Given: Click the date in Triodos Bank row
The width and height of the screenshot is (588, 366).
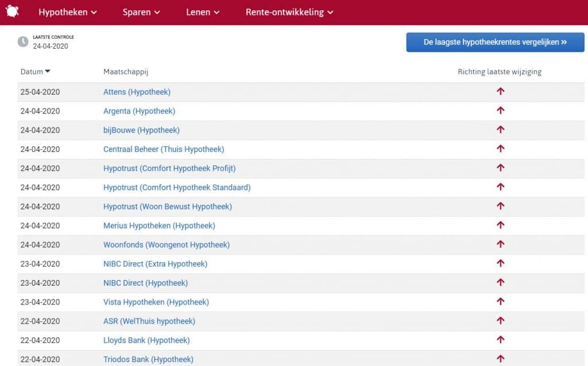Looking at the screenshot, I should tap(40, 359).
